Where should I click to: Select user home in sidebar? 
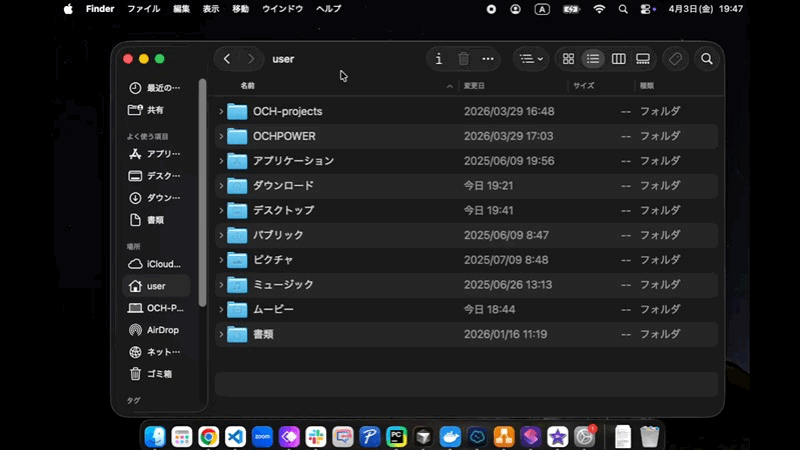point(156,286)
